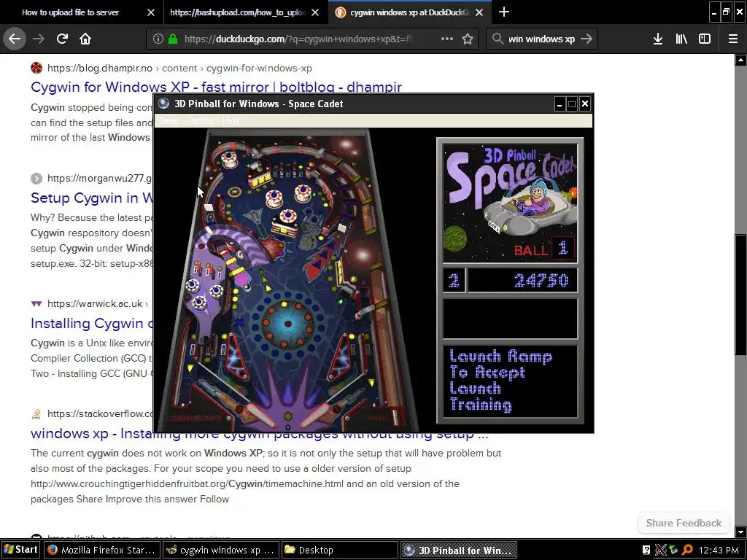The height and width of the screenshot is (560, 747).
Task: Click the 3D Pinball window title bar text
Action: 259,104
